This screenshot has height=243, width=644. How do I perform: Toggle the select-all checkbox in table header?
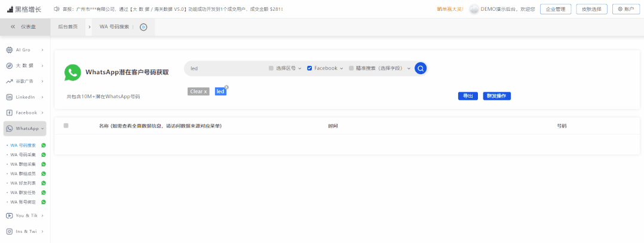tap(66, 126)
